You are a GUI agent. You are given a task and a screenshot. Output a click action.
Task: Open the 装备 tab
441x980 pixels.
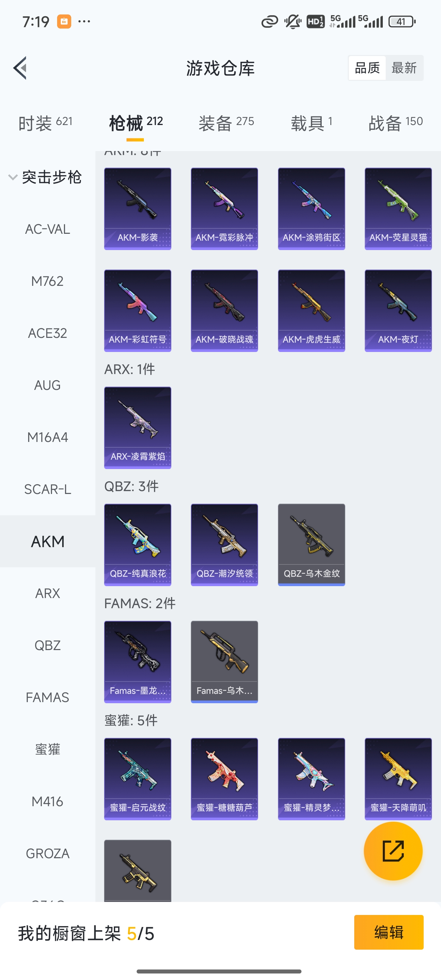[226, 123]
